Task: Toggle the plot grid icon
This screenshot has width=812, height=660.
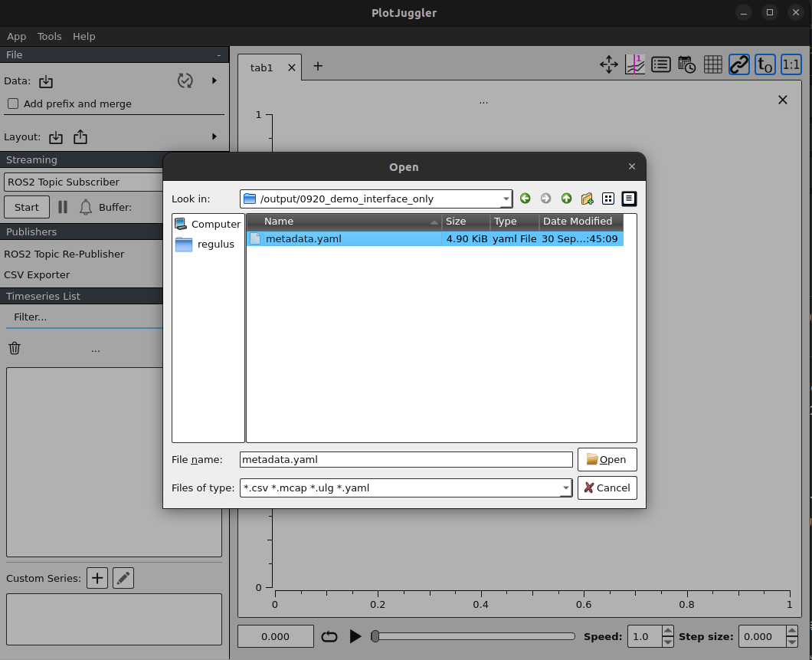Action: (713, 64)
